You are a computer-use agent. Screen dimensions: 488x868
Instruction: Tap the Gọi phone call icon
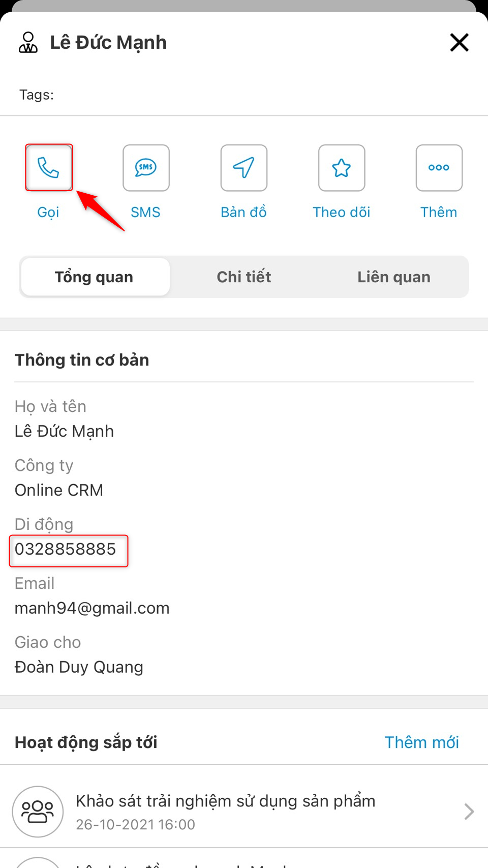tap(49, 167)
